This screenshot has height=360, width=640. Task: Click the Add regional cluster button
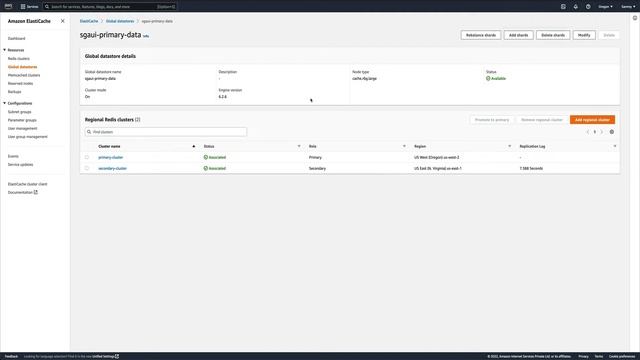tap(592, 120)
